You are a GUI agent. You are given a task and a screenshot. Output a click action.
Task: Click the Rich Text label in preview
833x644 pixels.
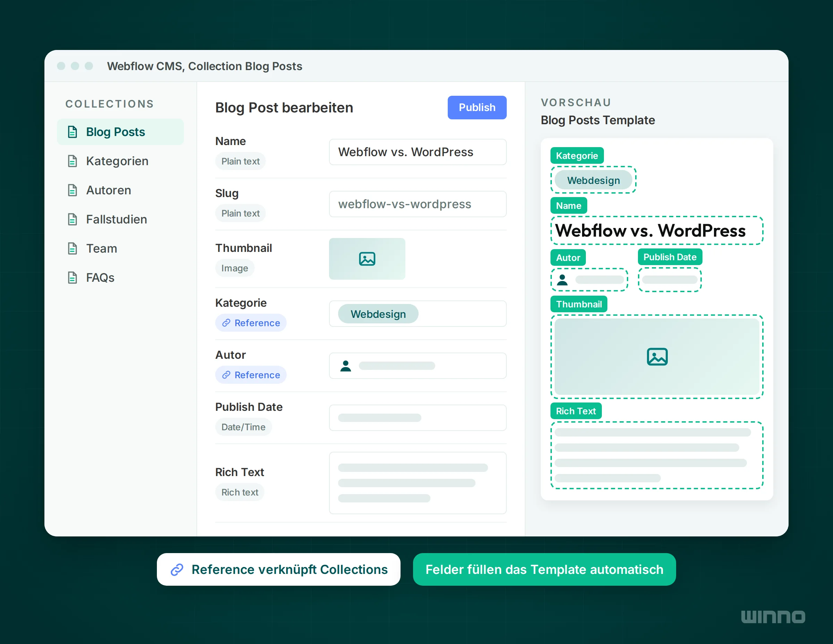pos(575,411)
